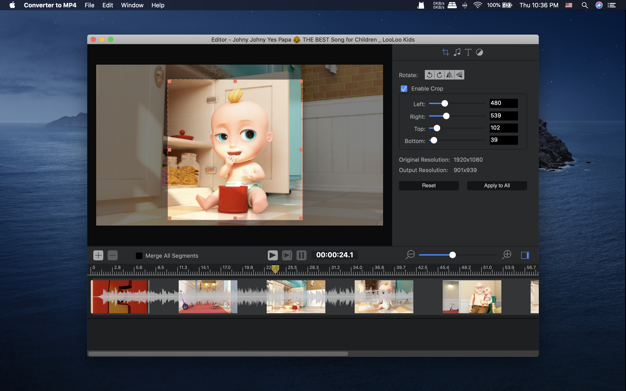The image size is (626, 391).
Task: Adjust the Left crop slider
Action: point(444,103)
